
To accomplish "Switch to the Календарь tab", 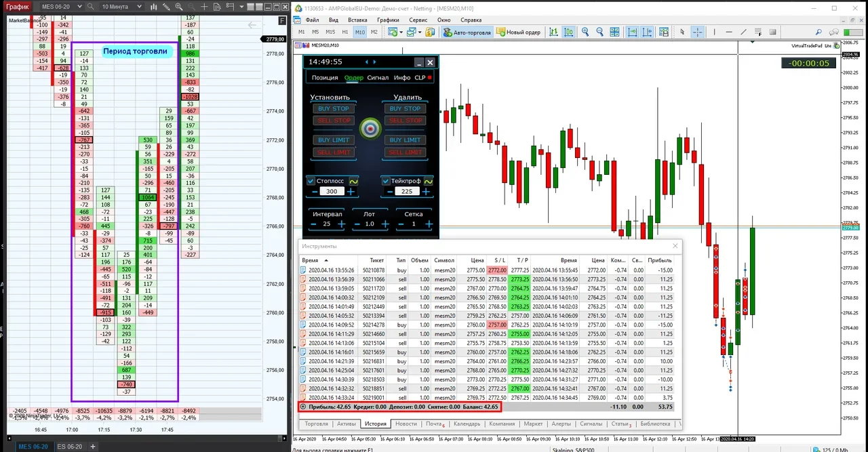I will [x=467, y=424].
